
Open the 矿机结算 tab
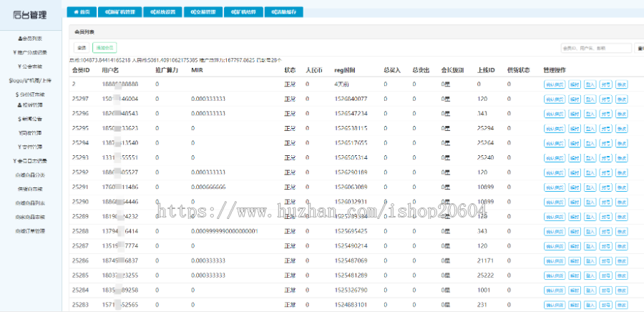point(243,12)
